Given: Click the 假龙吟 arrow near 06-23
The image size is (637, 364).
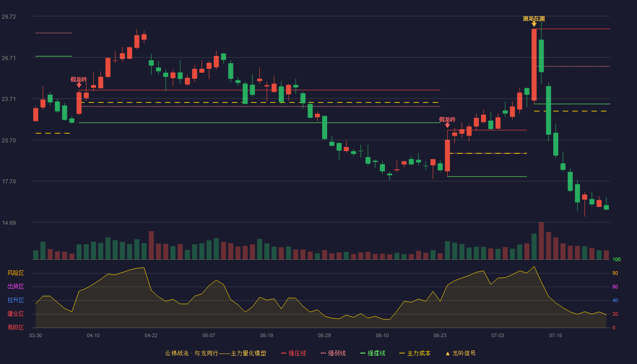Looking at the screenshot, I should point(447,125).
